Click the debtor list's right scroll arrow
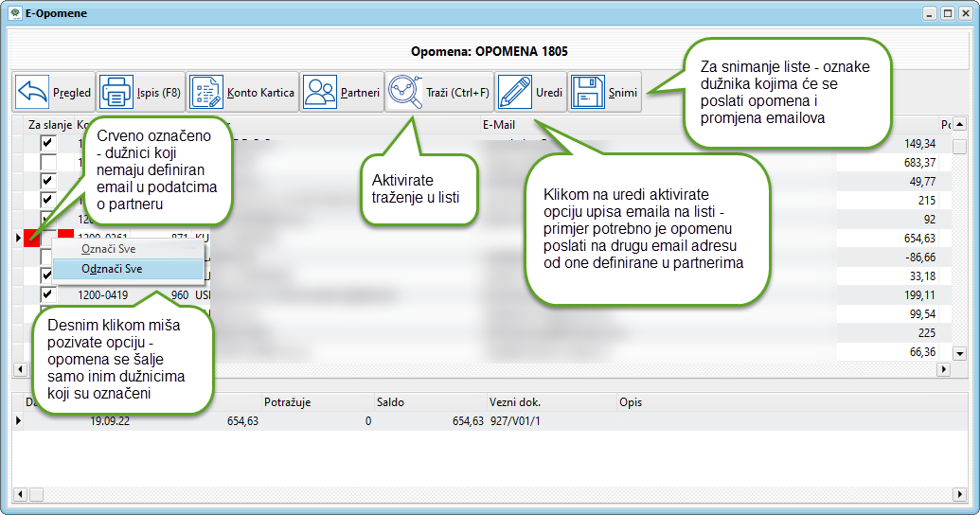Viewport: 980px width, 515px height. (944, 369)
